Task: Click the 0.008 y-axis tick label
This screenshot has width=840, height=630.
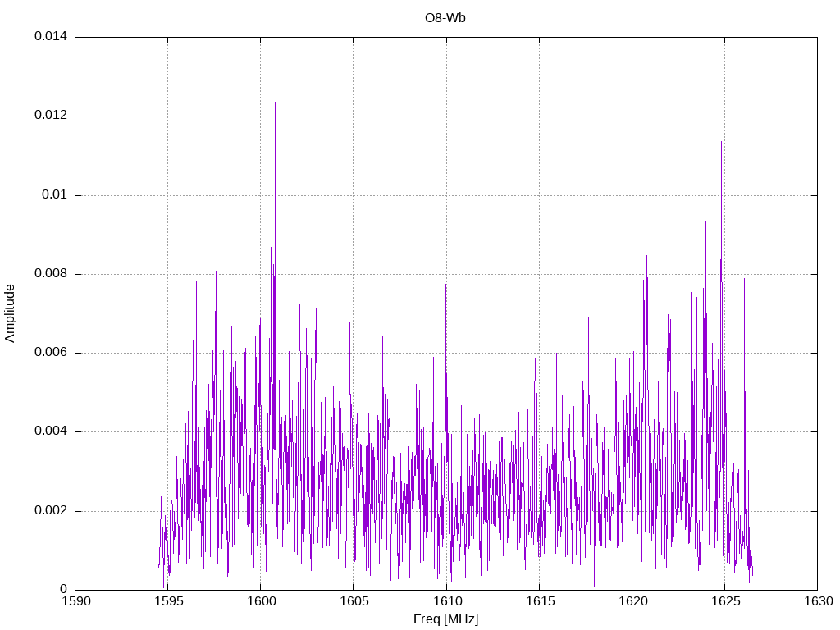Action: pyautogui.click(x=51, y=274)
